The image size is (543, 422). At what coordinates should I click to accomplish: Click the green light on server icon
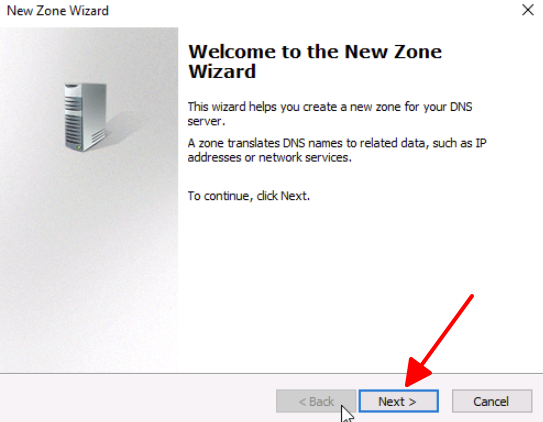click(x=79, y=147)
